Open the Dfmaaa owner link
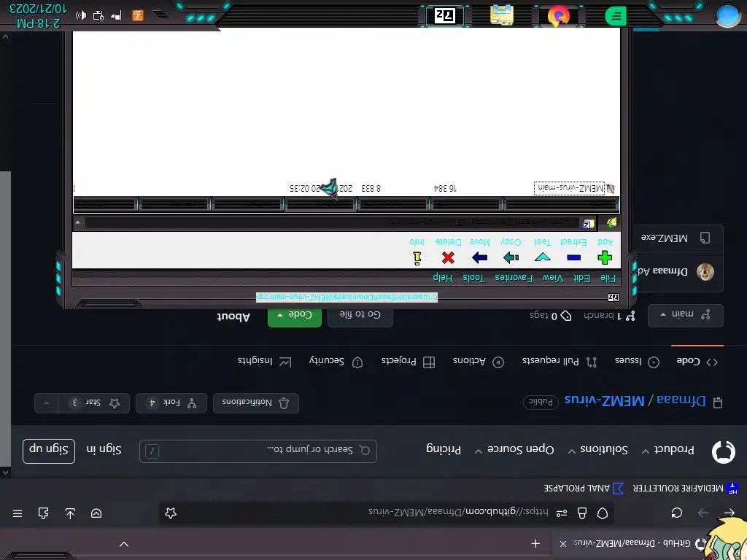747x560 pixels. tap(681, 401)
